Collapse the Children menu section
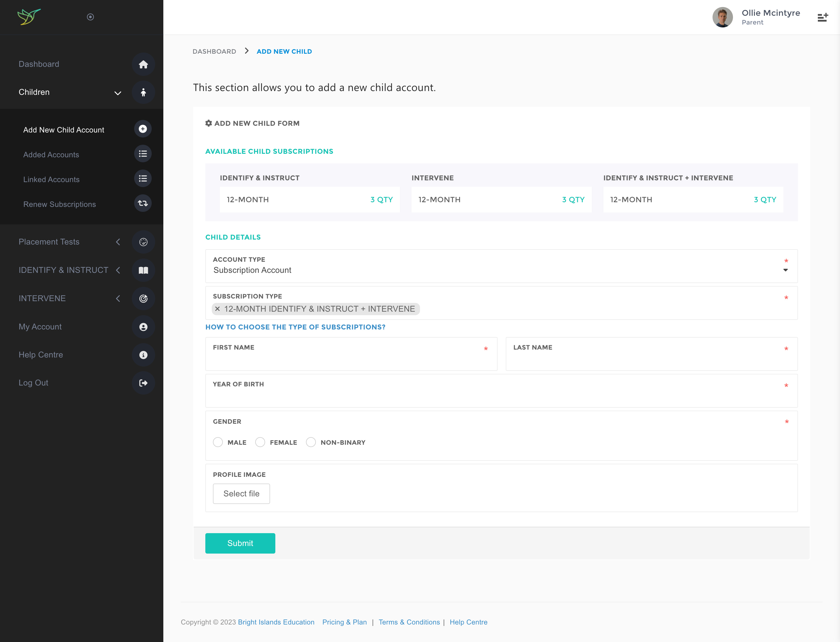Screen dimensions: 840x642 point(118,93)
